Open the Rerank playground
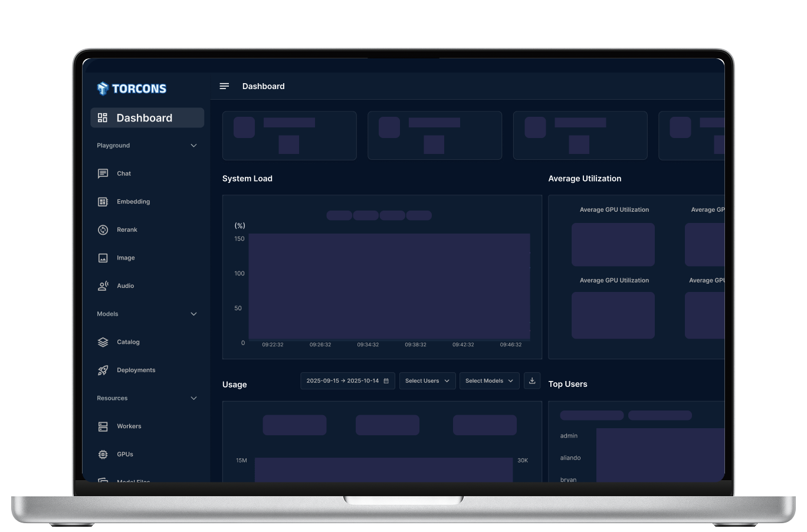 pos(127,229)
